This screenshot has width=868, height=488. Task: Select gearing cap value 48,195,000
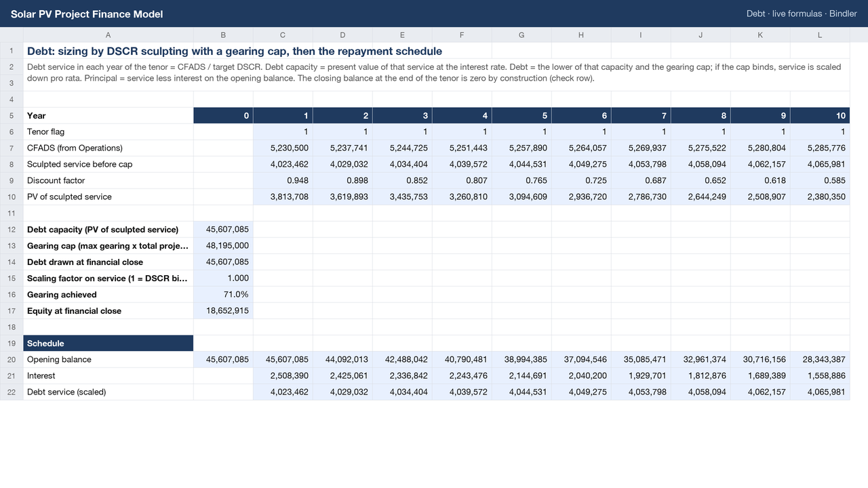click(223, 245)
